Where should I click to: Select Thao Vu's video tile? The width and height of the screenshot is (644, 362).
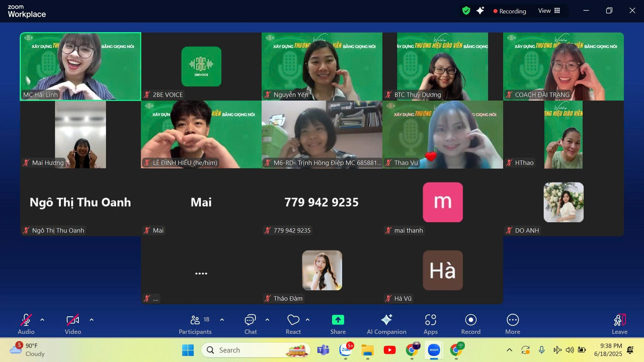coord(442,134)
